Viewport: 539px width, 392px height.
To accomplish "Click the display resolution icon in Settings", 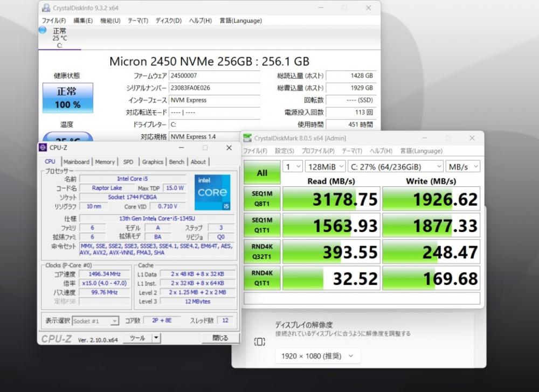I will [260, 341].
